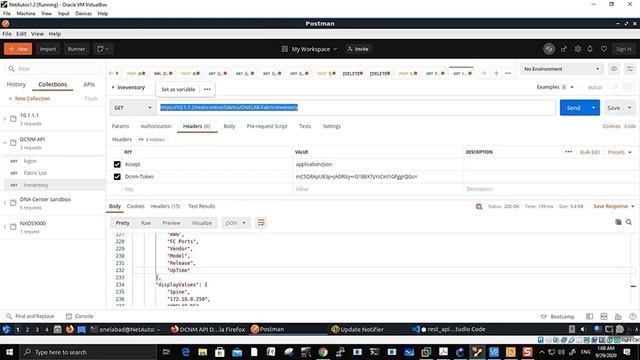
Task: Open the Pre-request Script tab
Action: click(x=267, y=126)
